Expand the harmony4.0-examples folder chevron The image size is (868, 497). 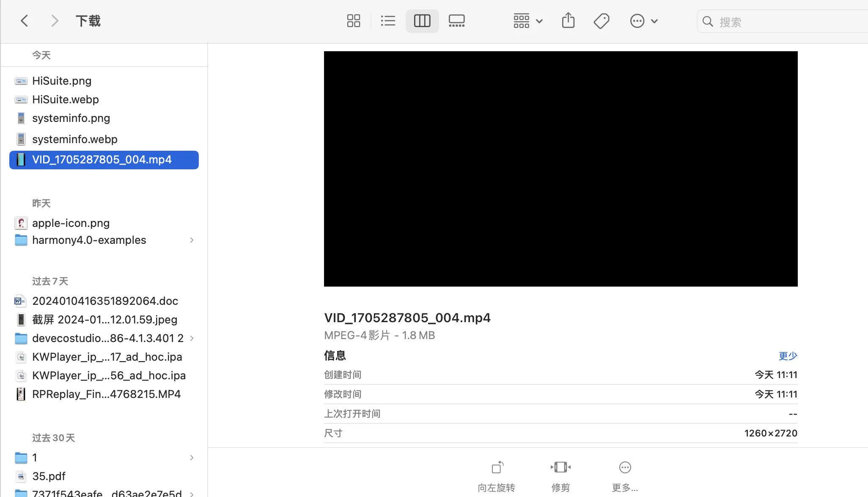(192, 240)
